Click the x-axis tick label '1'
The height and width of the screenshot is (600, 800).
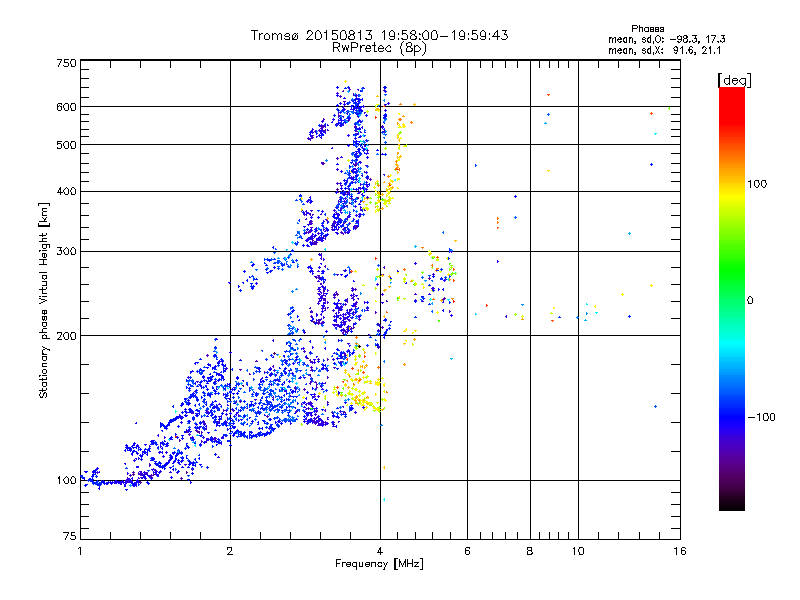80,551
